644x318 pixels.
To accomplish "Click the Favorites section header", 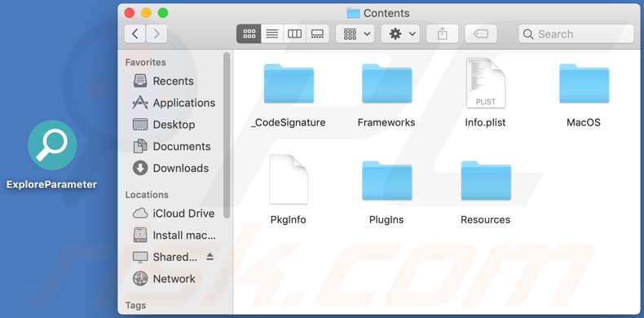I will click(145, 63).
